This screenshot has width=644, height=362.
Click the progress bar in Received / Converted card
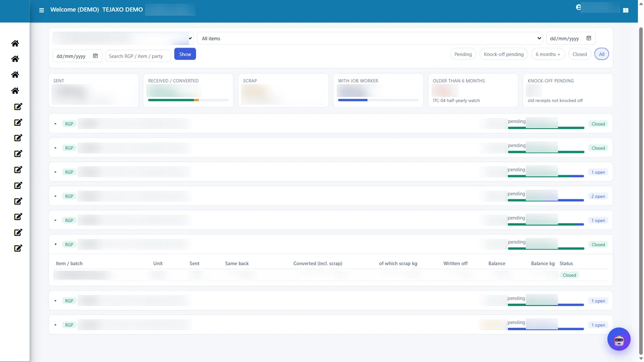188,100
